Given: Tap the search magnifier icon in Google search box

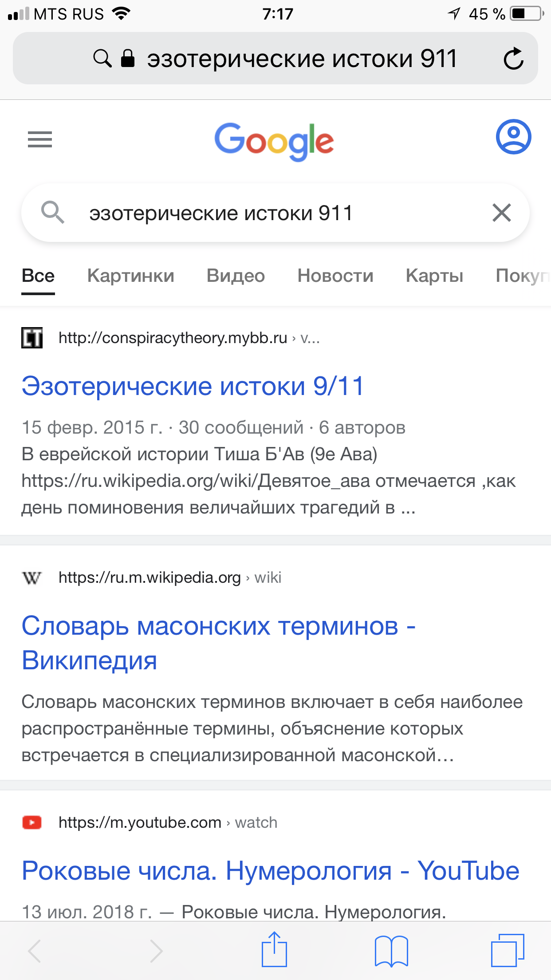Looking at the screenshot, I should [53, 212].
